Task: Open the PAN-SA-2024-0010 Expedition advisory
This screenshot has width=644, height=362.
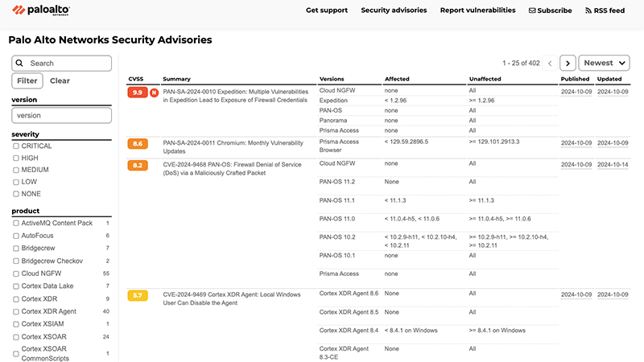Action: 235,96
